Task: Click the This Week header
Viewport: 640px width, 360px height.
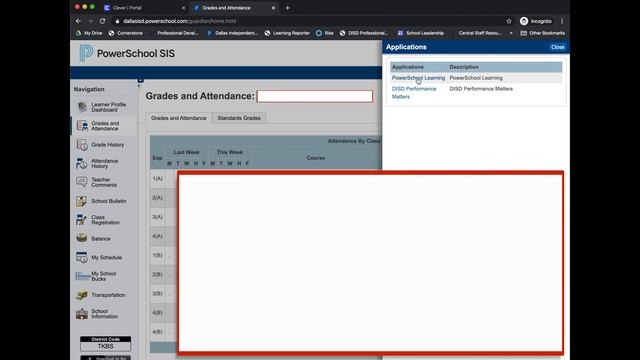Action: coord(229,152)
